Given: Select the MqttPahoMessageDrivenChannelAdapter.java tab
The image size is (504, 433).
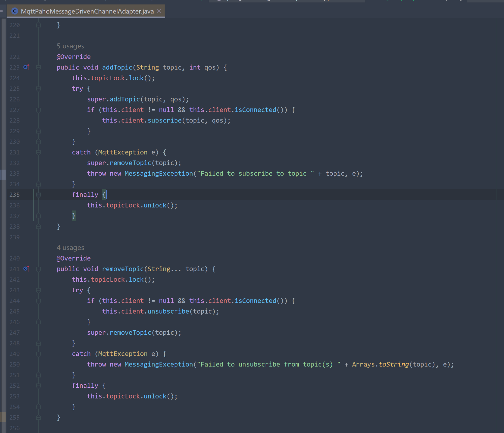Looking at the screenshot, I should pos(87,11).
